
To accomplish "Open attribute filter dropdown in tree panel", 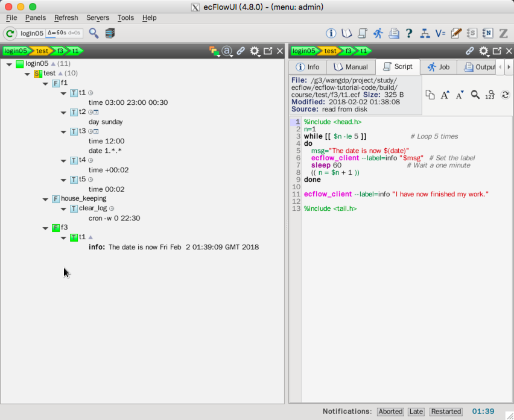I will [227, 51].
